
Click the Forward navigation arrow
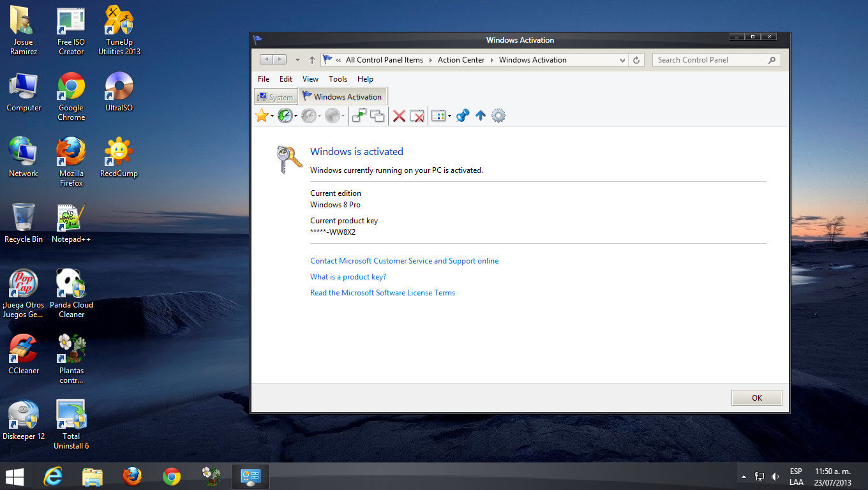(x=281, y=59)
